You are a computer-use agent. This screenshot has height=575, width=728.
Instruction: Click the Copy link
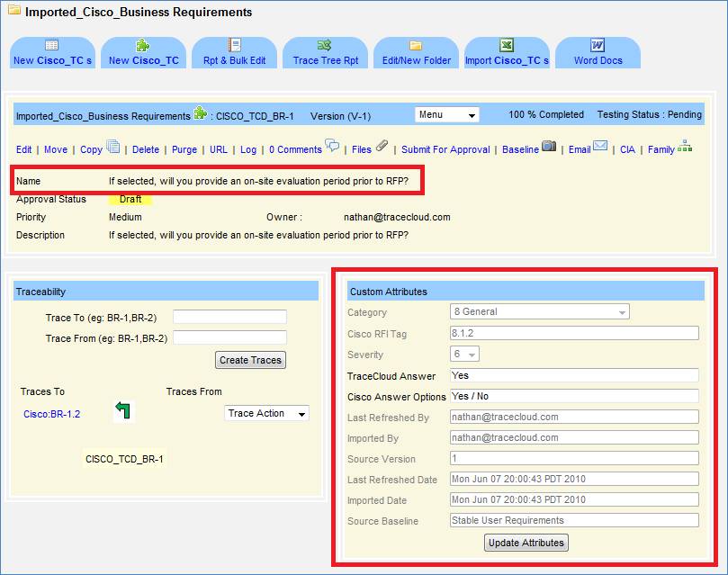coord(91,149)
